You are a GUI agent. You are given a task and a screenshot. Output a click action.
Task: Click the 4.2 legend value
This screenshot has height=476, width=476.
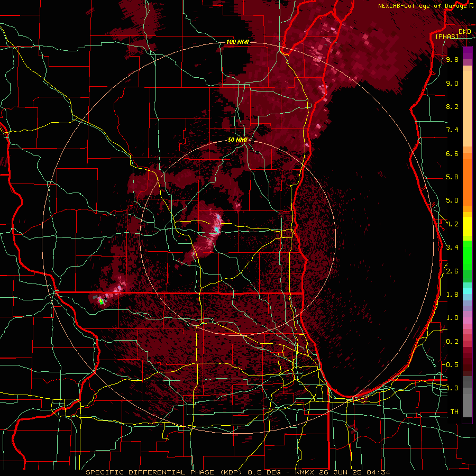pyautogui.click(x=452, y=224)
